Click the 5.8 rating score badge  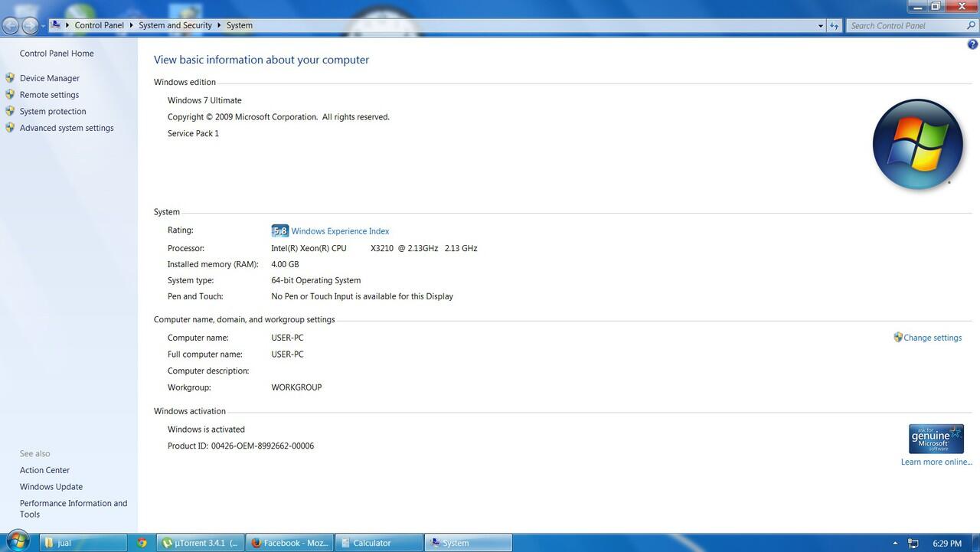point(280,230)
